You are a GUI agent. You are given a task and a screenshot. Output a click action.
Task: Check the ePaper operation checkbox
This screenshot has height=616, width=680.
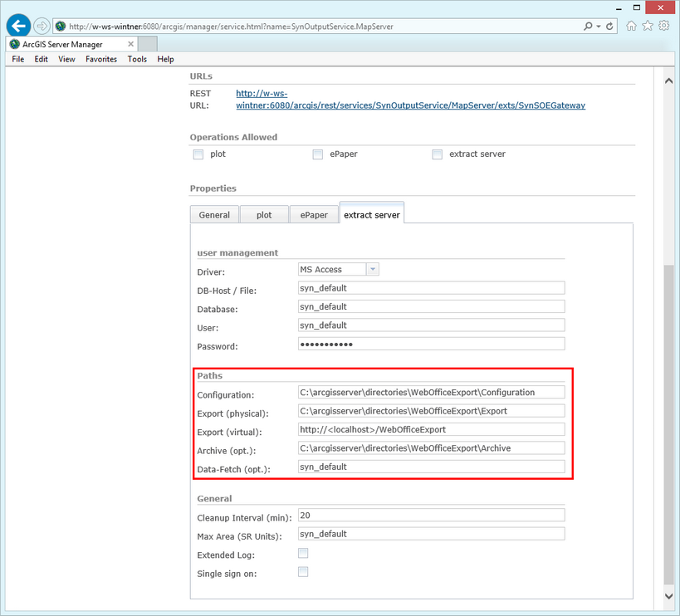point(317,154)
